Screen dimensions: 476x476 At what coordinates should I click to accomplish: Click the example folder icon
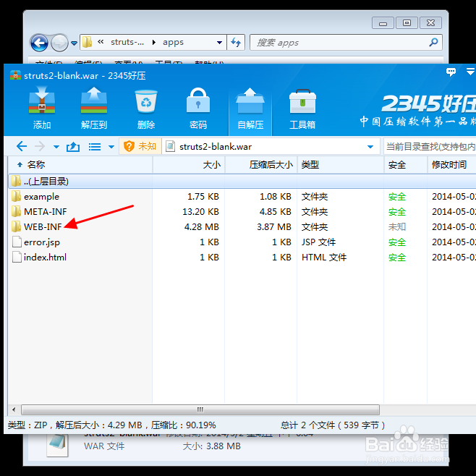(x=17, y=196)
